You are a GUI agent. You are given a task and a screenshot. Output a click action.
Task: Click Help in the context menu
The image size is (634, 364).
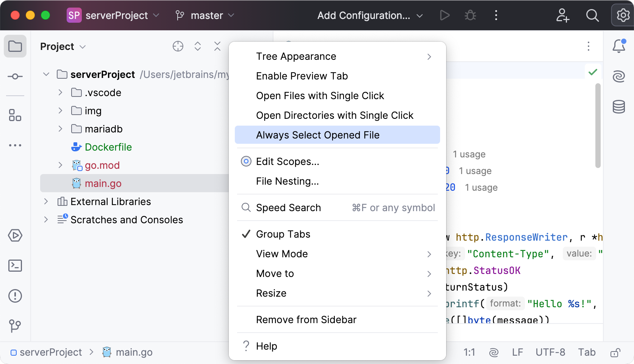coord(266,346)
